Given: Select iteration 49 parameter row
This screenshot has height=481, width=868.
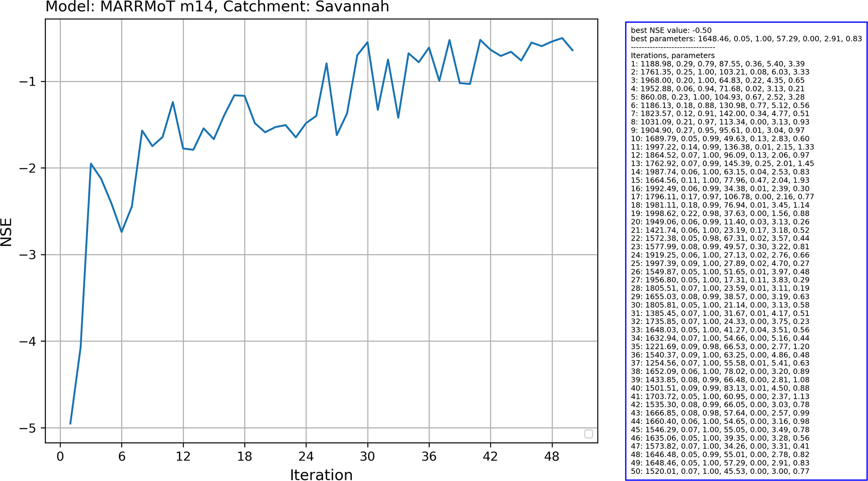Looking at the screenshot, I should coord(720,463).
